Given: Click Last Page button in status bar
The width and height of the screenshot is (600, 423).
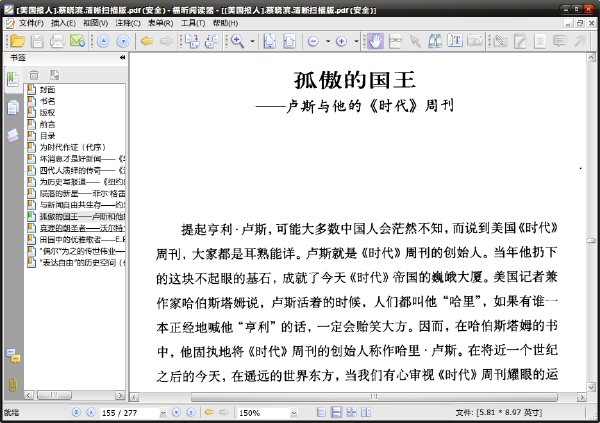Looking at the screenshot, I should [191, 412].
